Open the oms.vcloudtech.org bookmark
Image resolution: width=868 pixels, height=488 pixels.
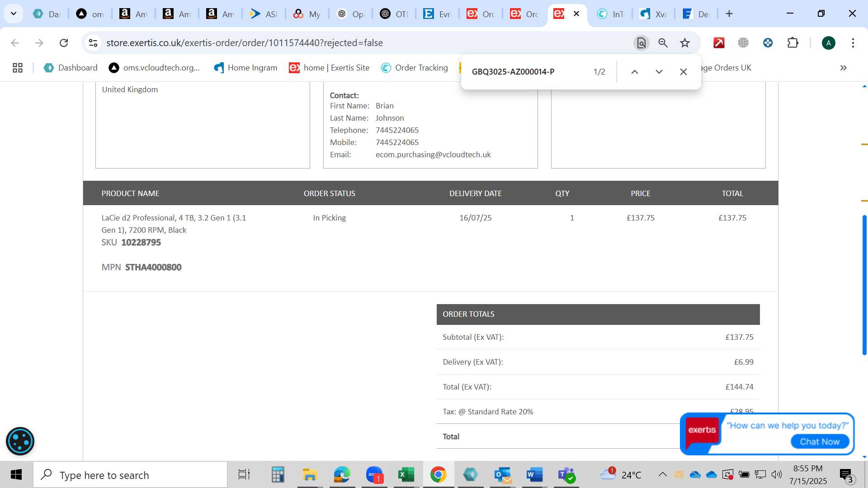(x=154, y=68)
